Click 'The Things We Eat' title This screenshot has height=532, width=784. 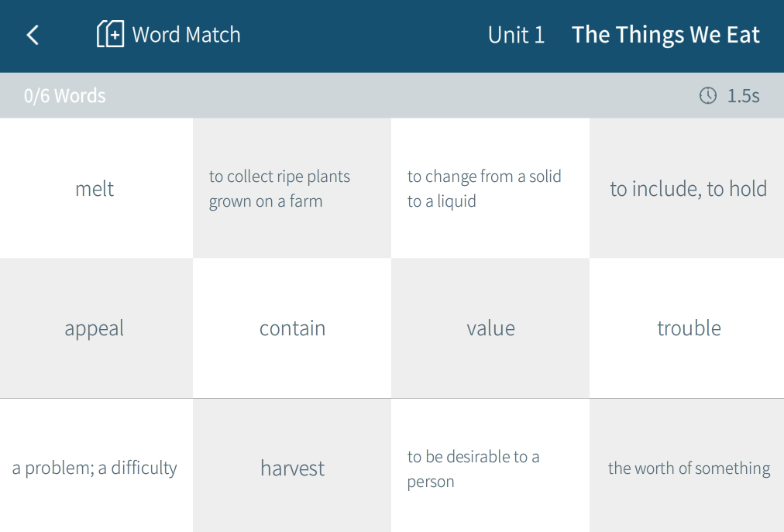click(x=665, y=35)
